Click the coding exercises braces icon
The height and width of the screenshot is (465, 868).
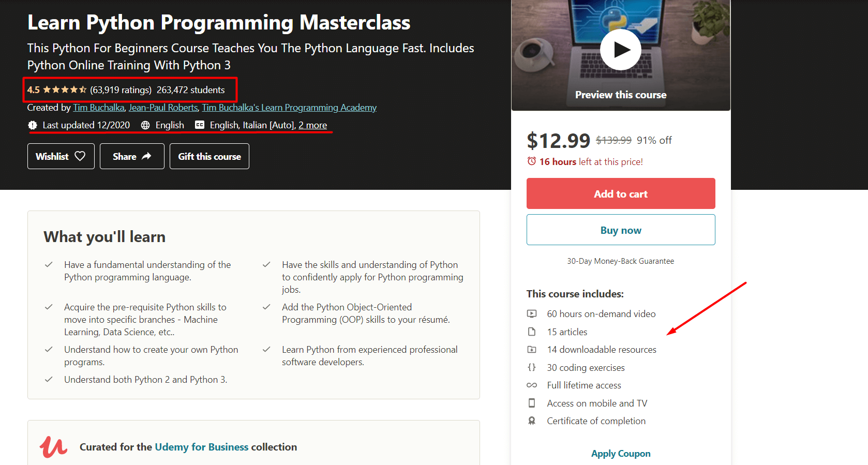point(532,368)
